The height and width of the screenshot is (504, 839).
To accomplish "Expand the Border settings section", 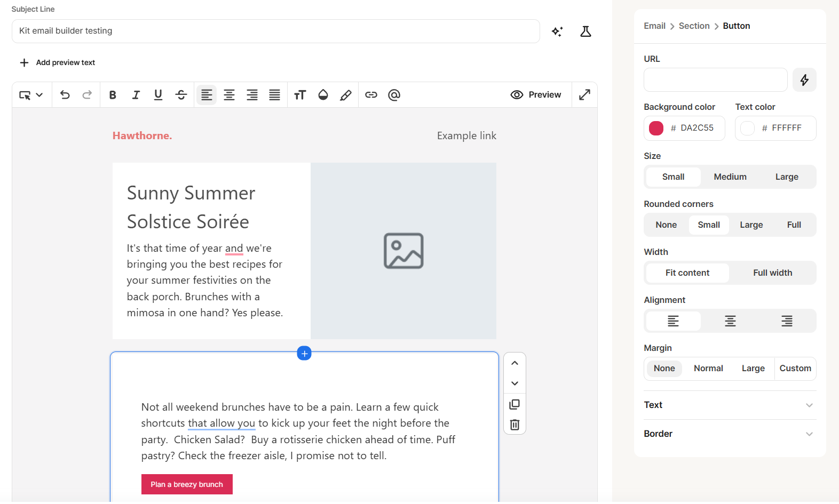I will pos(730,434).
